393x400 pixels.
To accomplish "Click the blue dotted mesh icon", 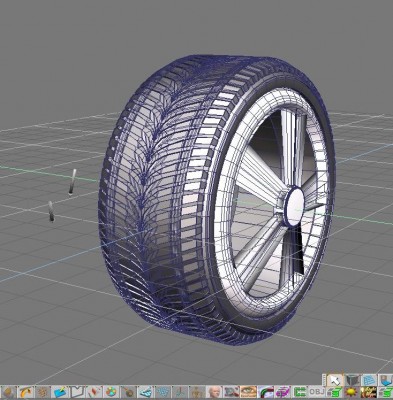I will [163, 392].
